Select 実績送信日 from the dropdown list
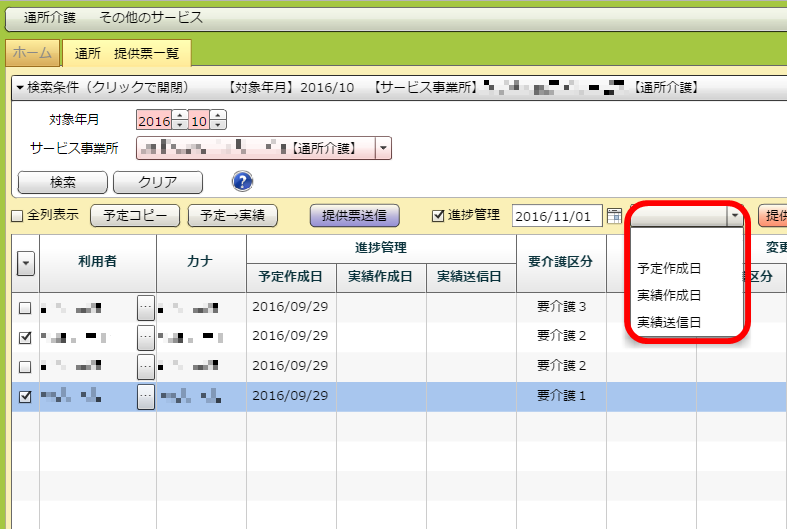The image size is (787, 529). coord(669,322)
